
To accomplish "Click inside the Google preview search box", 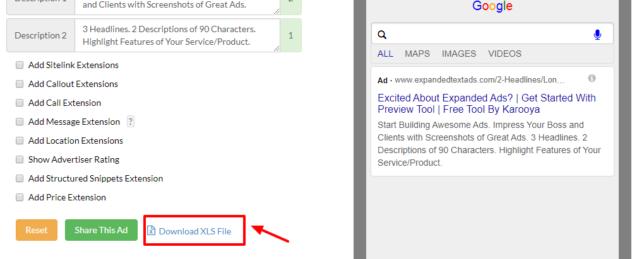I will click(x=492, y=33).
